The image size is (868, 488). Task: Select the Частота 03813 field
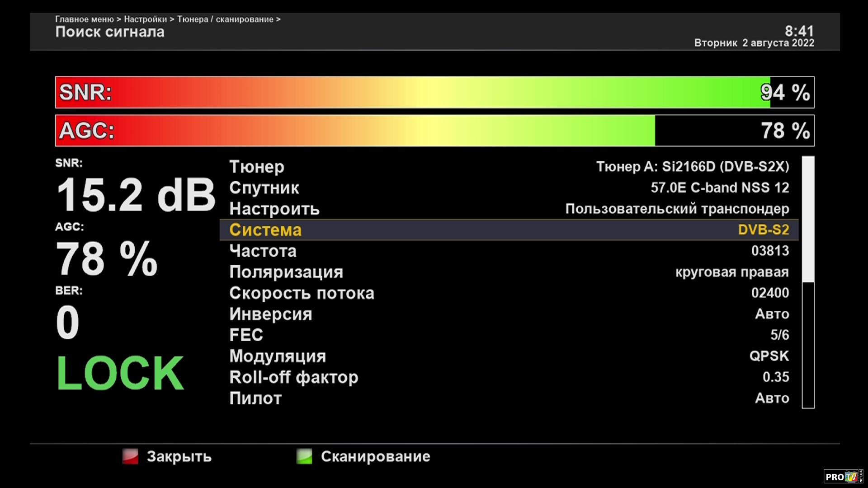(x=509, y=251)
